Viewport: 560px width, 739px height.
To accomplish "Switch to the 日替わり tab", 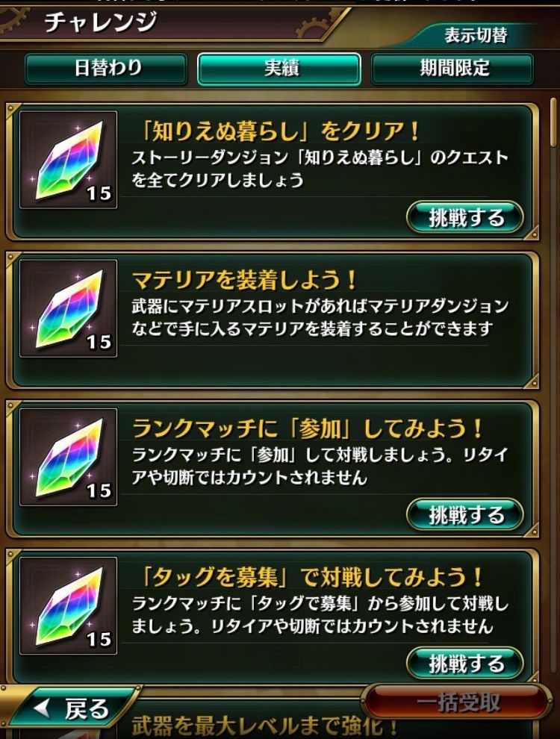I will pos(107,69).
